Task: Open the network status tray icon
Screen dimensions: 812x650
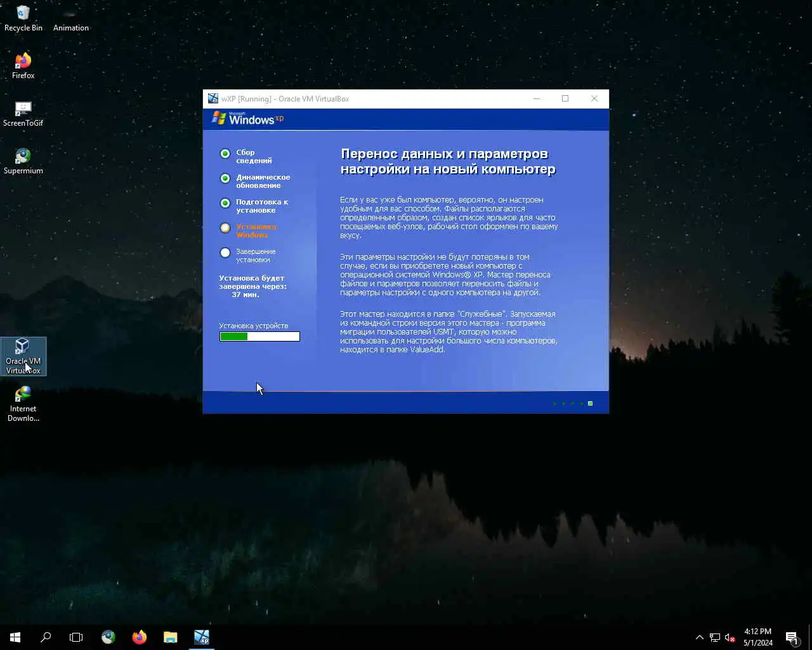Action: 715,637
